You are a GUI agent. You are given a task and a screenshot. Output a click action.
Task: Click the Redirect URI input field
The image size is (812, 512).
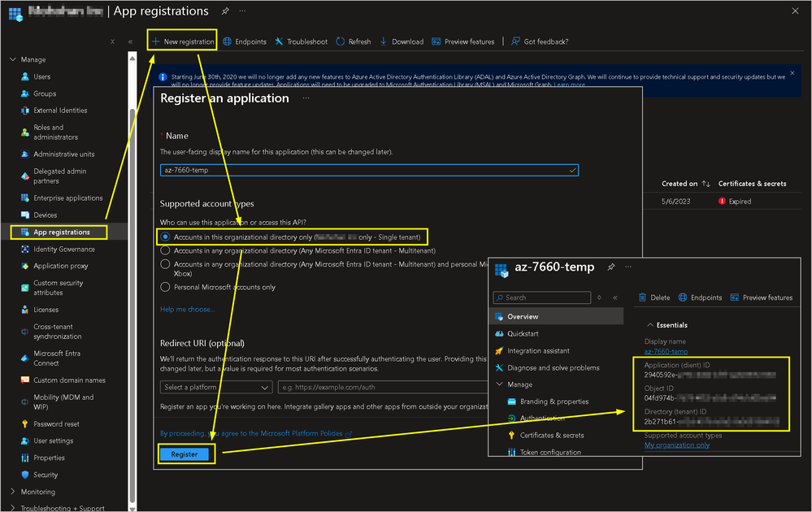click(x=383, y=387)
